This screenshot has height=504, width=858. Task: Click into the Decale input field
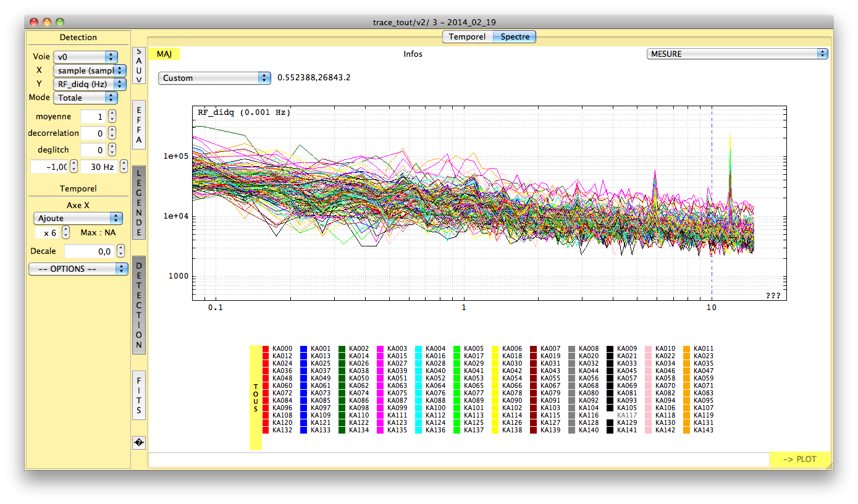89,251
